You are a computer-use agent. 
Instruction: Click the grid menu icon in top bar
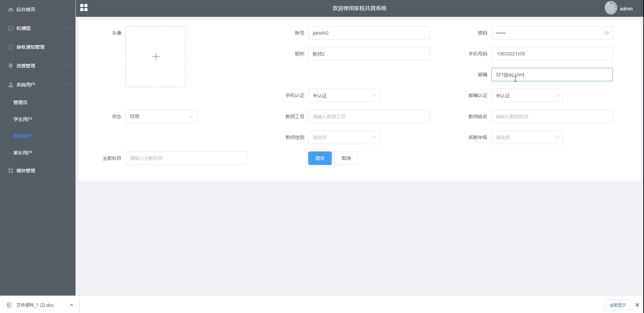[x=84, y=8]
